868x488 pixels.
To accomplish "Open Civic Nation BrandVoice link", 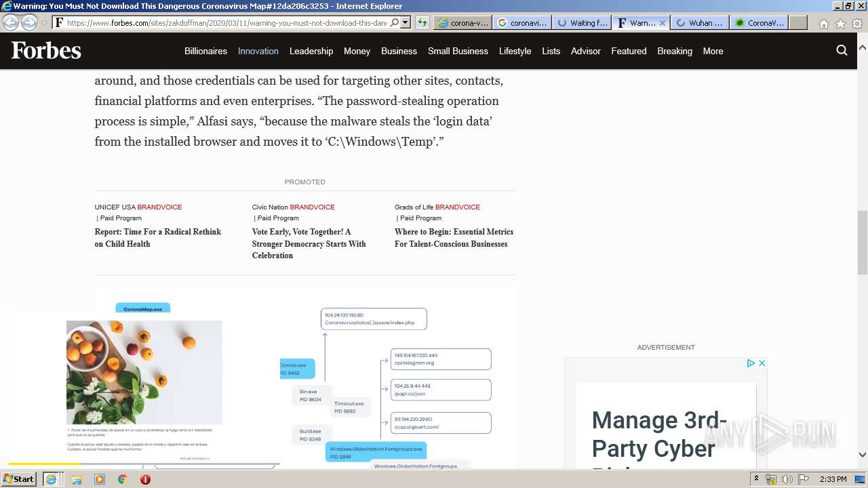I will (x=293, y=207).
